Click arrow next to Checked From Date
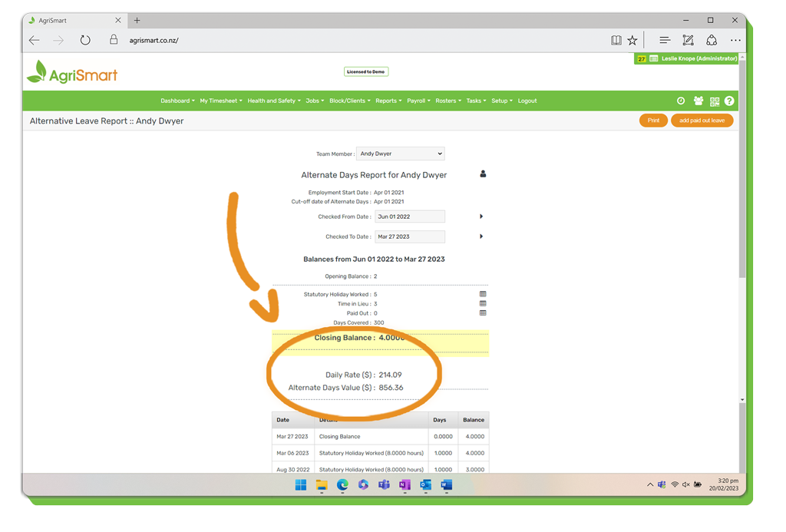Viewport: 786px width, 532px height. pos(481,216)
